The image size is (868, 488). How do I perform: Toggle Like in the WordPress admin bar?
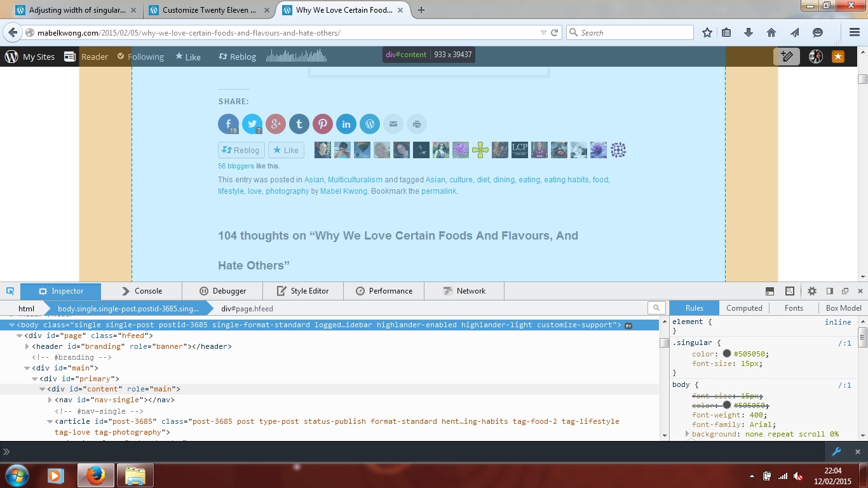pos(188,57)
